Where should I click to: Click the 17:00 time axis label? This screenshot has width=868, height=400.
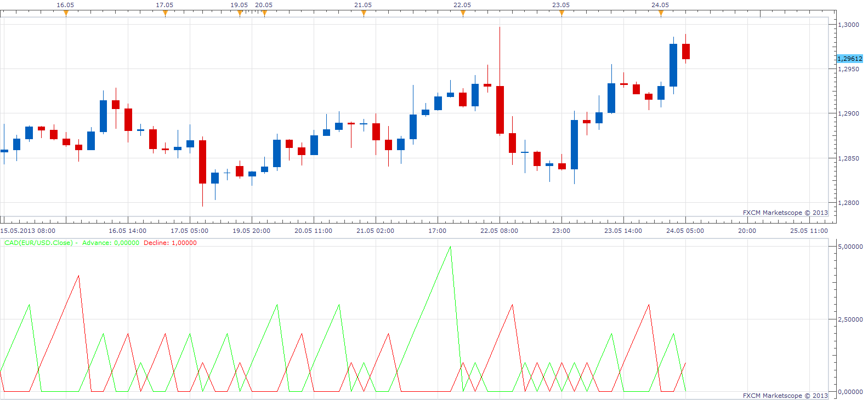click(438, 231)
